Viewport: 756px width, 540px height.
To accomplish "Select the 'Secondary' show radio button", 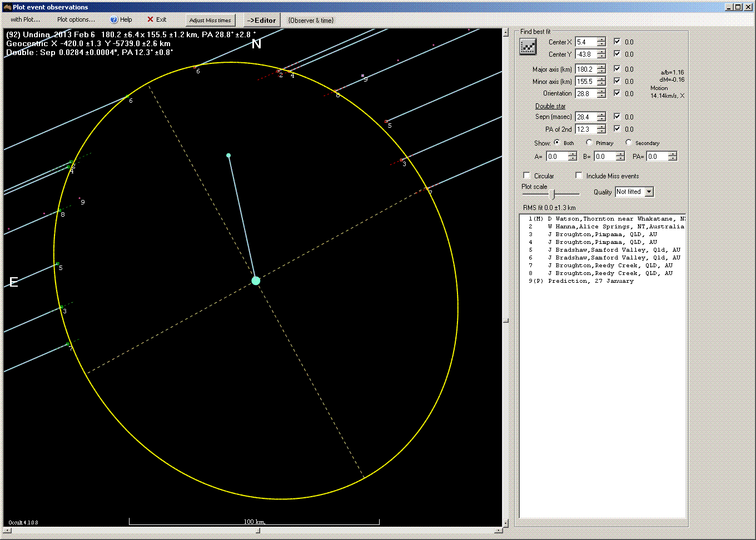I will (x=629, y=142).
